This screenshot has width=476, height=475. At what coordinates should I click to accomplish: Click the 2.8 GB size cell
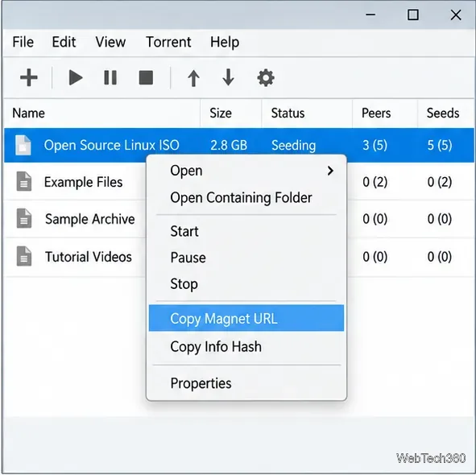(229, 145)
